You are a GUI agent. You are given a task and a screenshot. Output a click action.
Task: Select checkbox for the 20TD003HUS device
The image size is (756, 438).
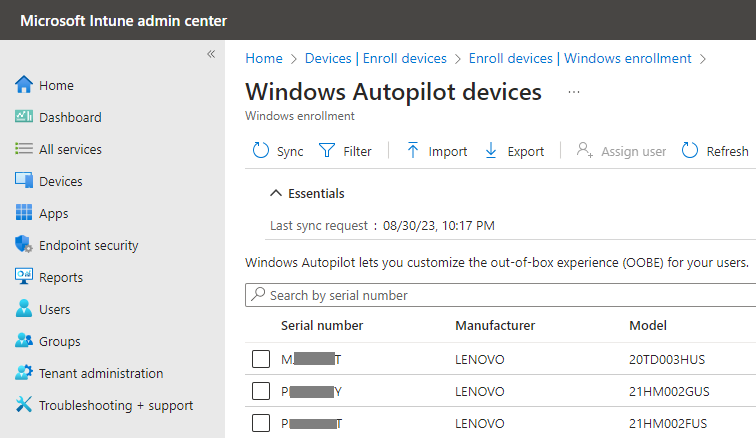coord(261,359)
